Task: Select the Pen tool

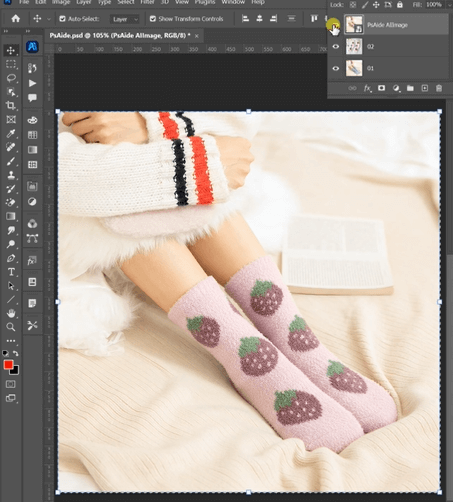Action: click(x=11, y=258)
